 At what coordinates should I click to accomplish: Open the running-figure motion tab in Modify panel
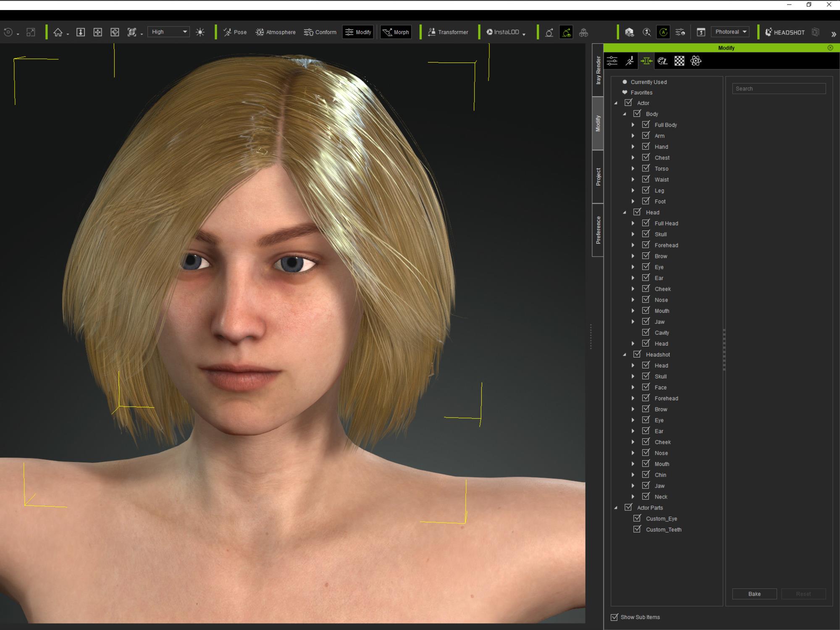[629, 61]
